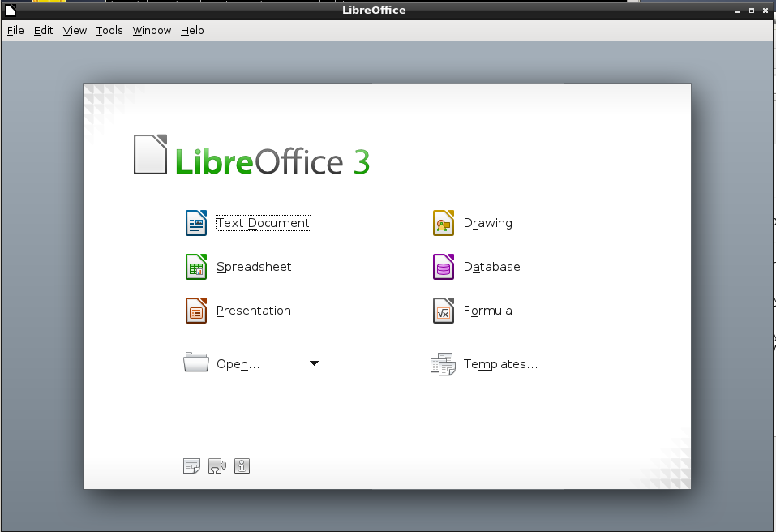
Task: Open the View menu
Action: (75, 31)
